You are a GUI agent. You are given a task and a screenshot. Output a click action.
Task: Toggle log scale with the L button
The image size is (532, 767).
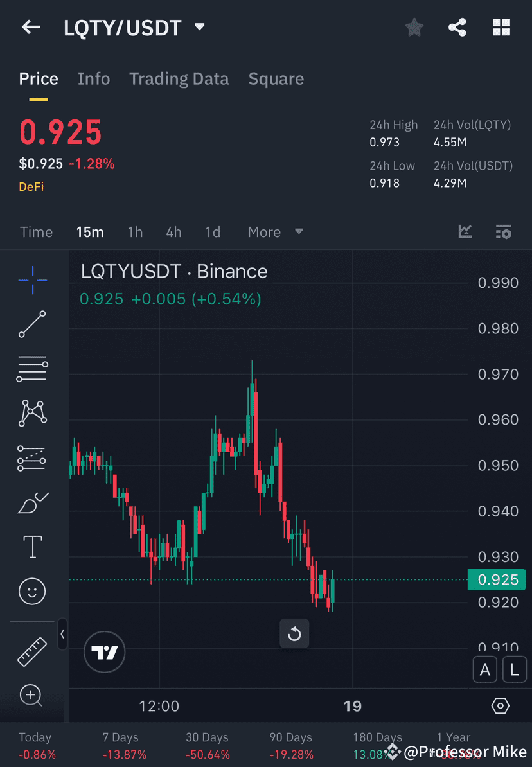tap(515, 669)
